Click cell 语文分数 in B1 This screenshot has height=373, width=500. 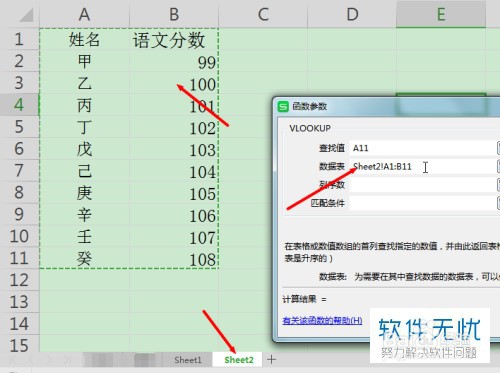(174, 39)
